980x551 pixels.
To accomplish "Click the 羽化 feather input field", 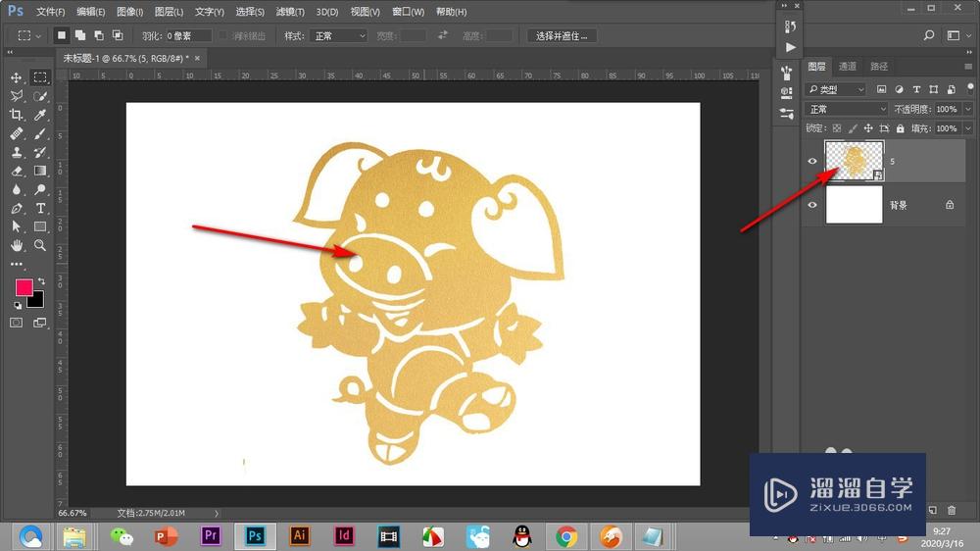I will [x=187, y=36].
